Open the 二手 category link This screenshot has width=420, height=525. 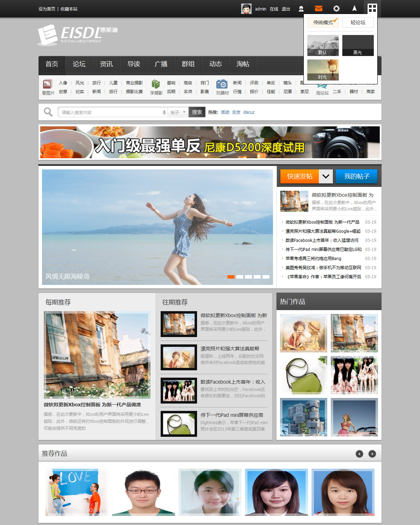337,92
